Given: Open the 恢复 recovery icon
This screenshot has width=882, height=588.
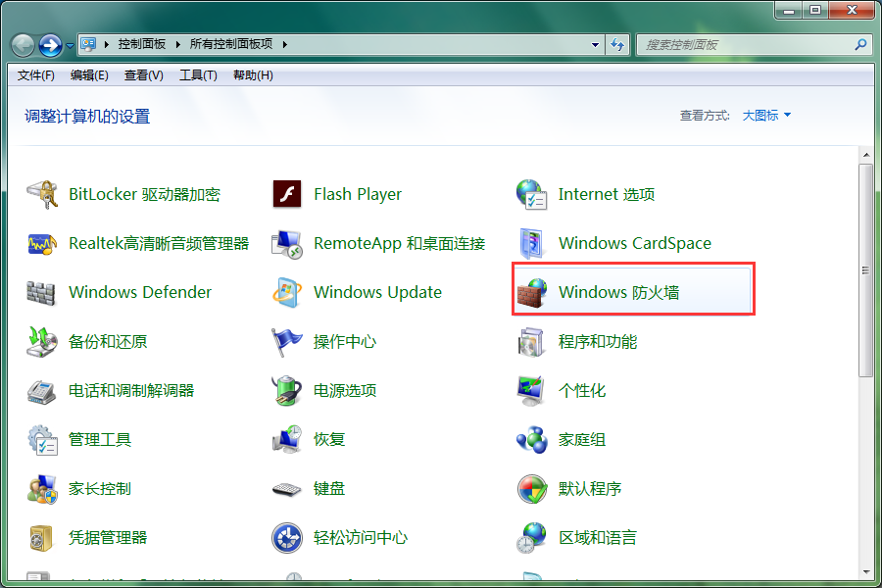Looking at the screenshot, I should (x=287, y=440).
